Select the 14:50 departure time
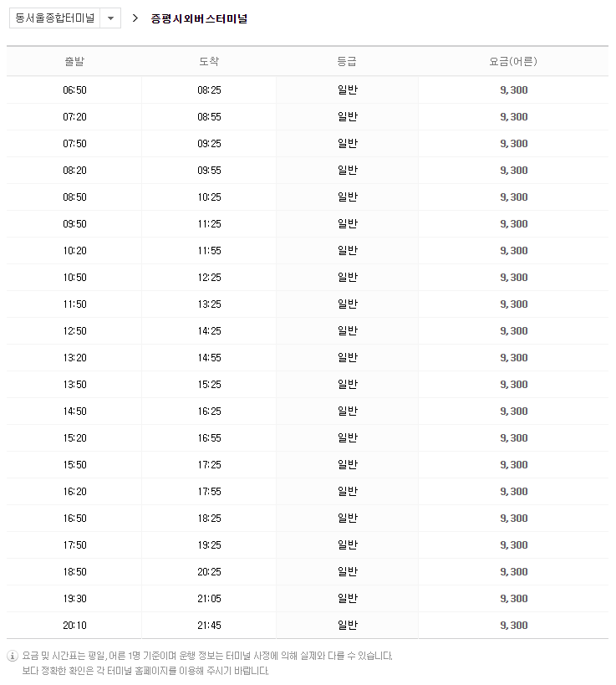The height and width of the screenshot is (685, 616). [74, 412]
